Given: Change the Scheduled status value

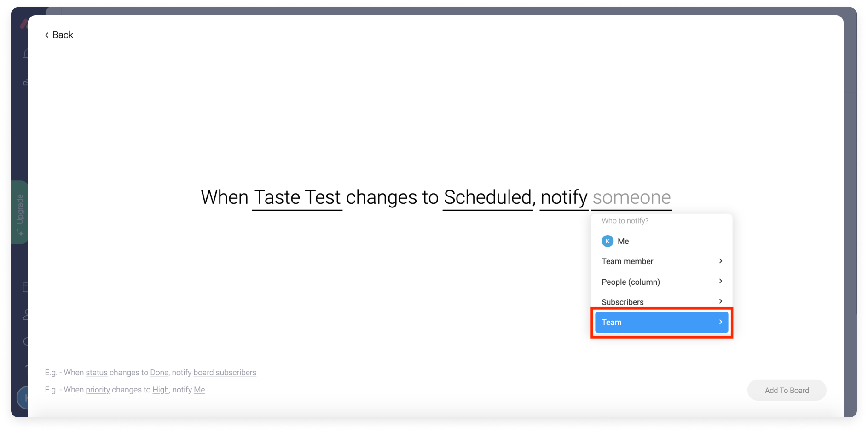Looking at the screenshot, I should tap(487, 198).
